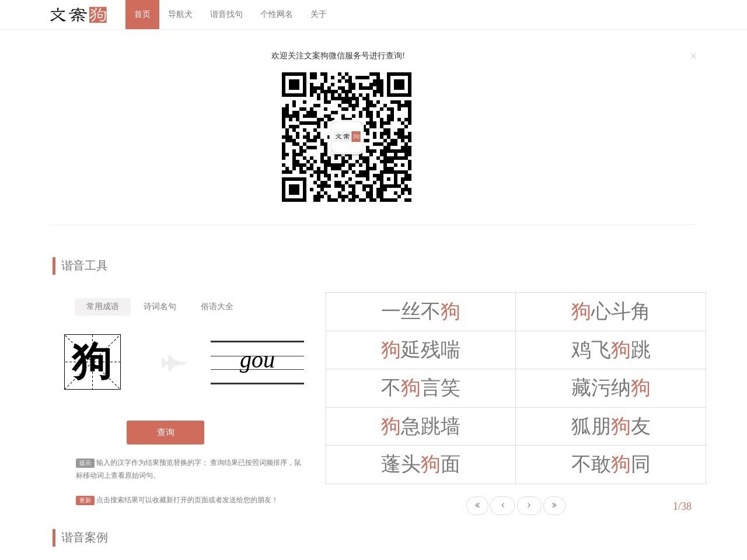Open the 关于 page

click(x=318, y=15)
